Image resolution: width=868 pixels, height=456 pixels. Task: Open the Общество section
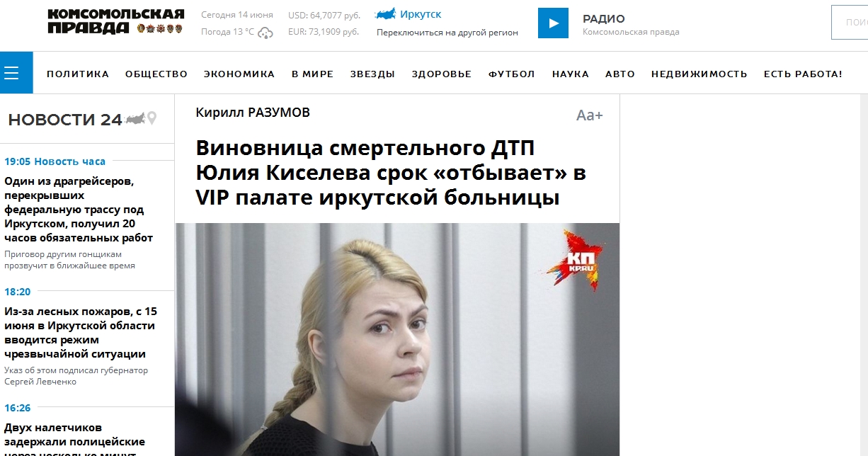pos(156,74)
